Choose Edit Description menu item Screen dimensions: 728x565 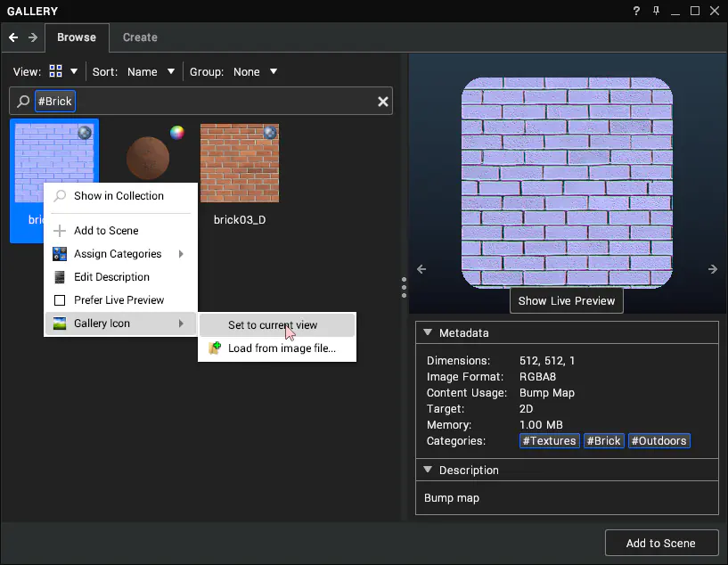click(x=120, y=276)
